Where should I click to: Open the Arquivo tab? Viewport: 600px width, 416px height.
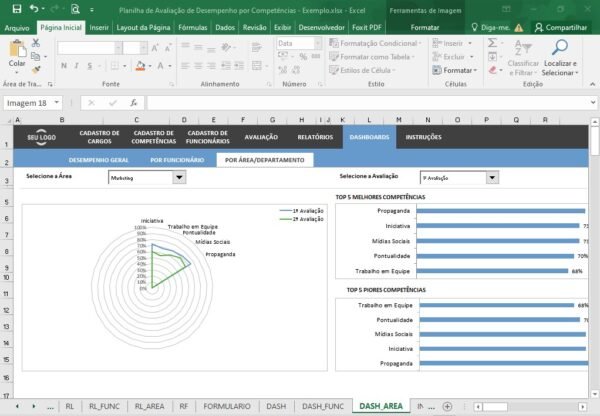point(17,28)
